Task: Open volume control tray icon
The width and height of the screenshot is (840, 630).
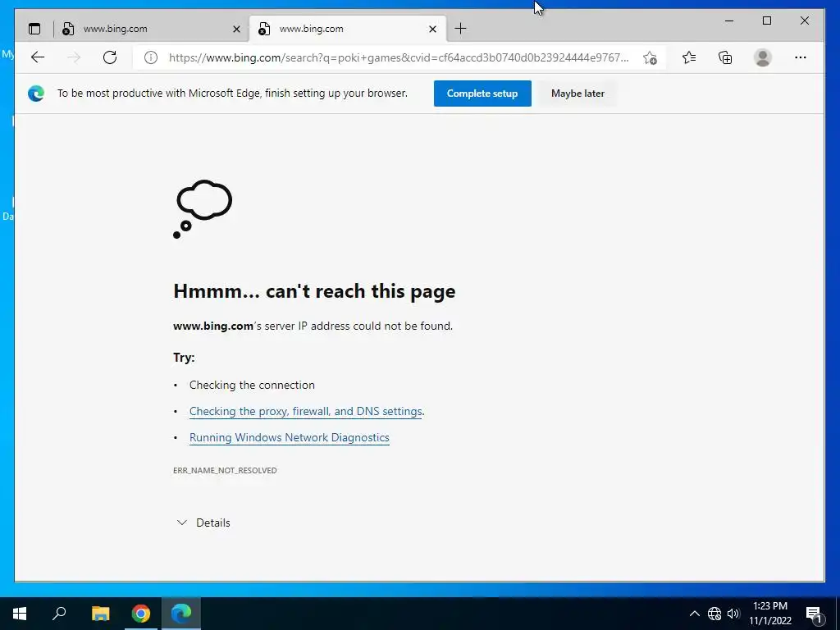Action: pyautogui.click(x=733, y=614)
